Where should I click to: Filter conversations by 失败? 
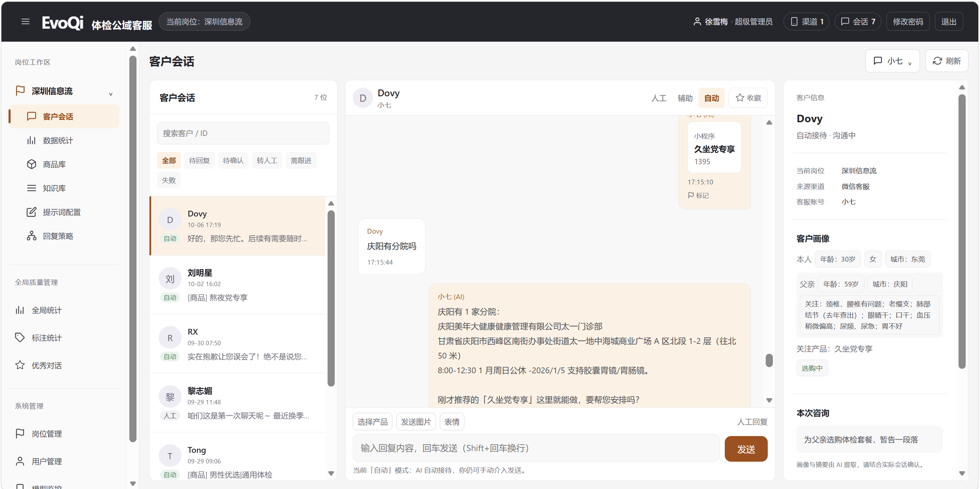coord(169,180)
